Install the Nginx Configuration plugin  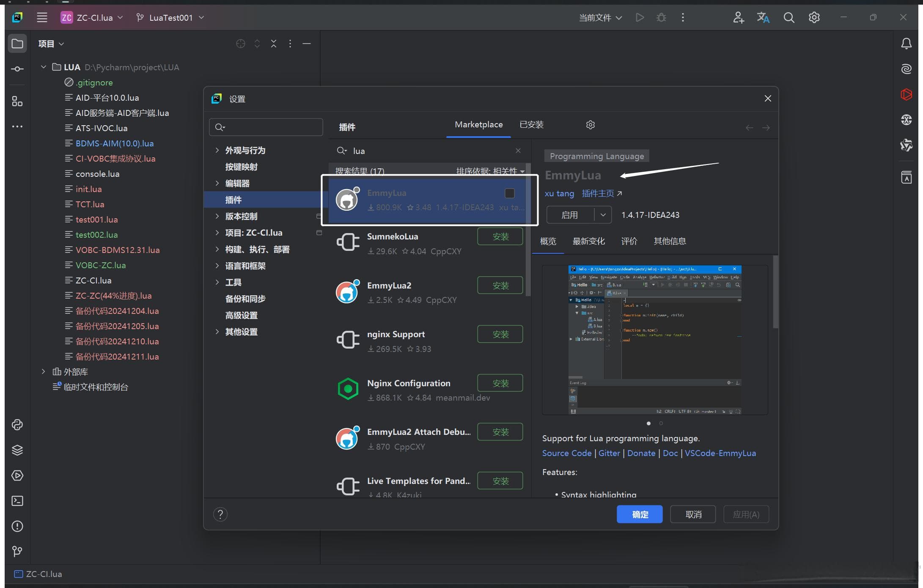coord(500,383)
